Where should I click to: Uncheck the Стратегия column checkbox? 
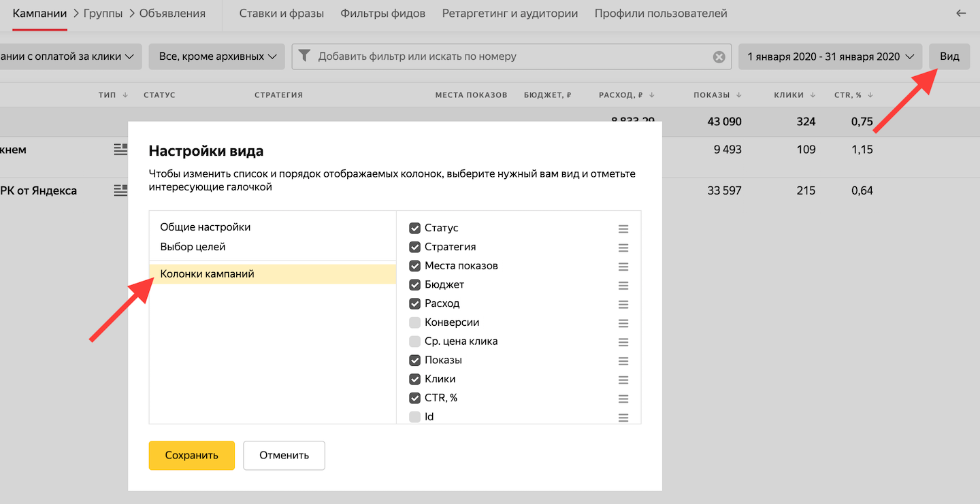pyautogui.click(x=414, y=247)
